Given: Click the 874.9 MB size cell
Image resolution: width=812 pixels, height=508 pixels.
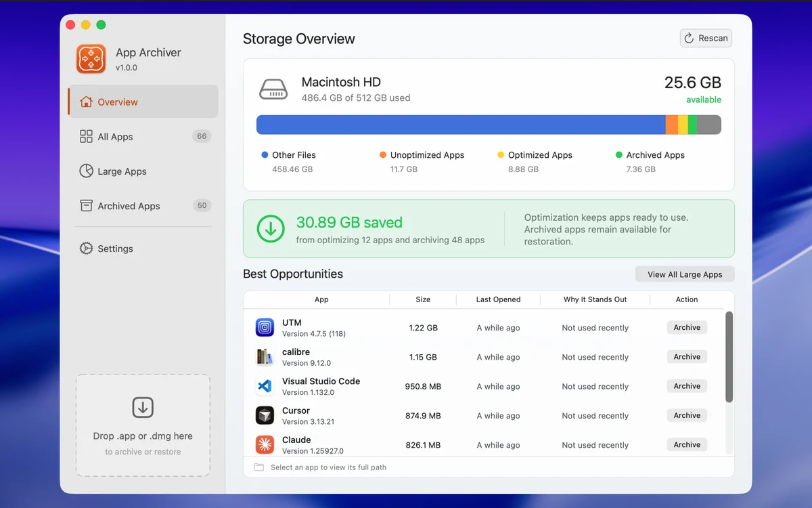Looking at the screenshot, I should [423, 416].
